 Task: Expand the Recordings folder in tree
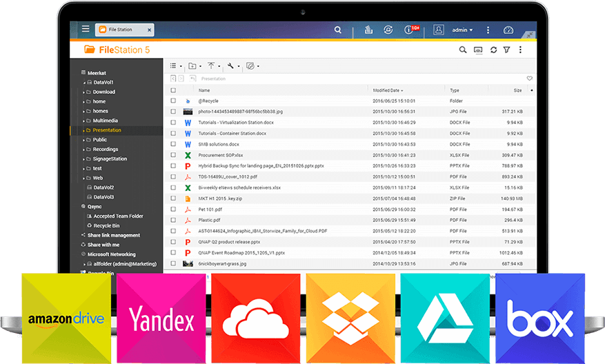point(83,150)
